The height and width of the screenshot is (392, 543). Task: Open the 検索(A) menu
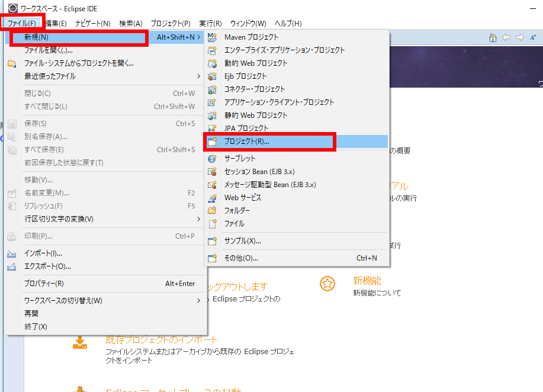pyautogui.click(x=130, y=24)
